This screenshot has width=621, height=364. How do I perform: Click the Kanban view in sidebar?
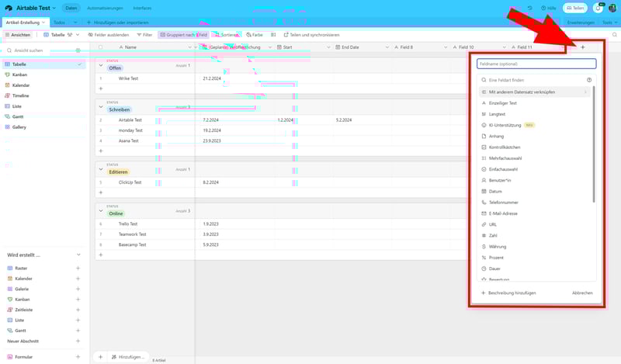tap(19, 75)
